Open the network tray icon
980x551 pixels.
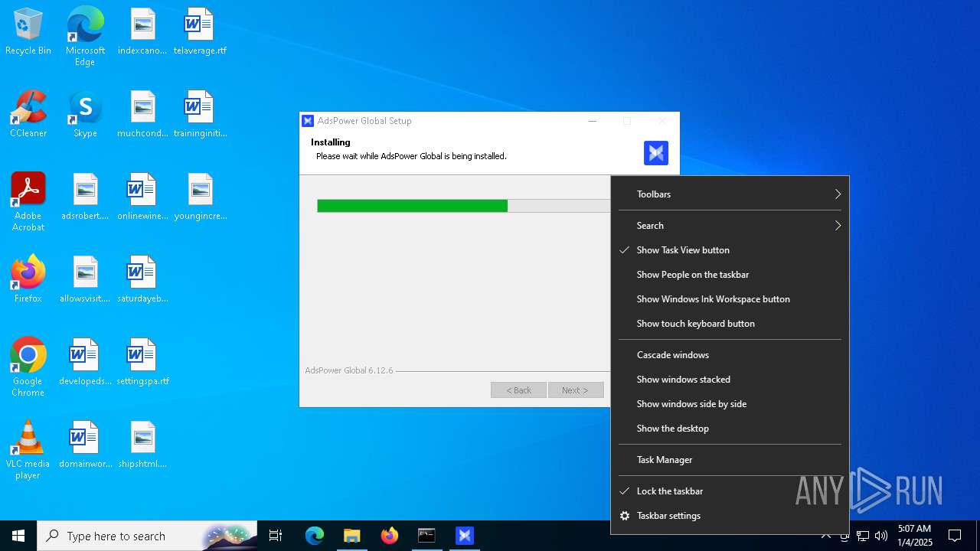[x=863, y=536]
